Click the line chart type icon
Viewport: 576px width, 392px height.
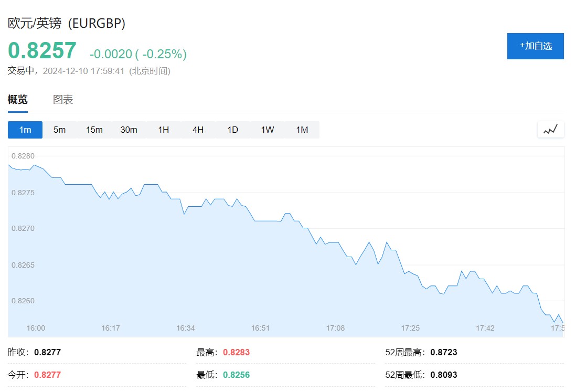[x=550, y=130]
